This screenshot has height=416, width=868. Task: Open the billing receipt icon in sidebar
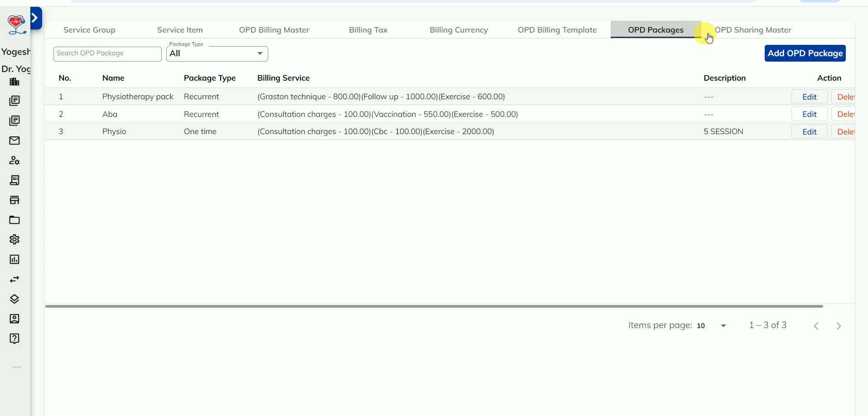click(14, 180)
